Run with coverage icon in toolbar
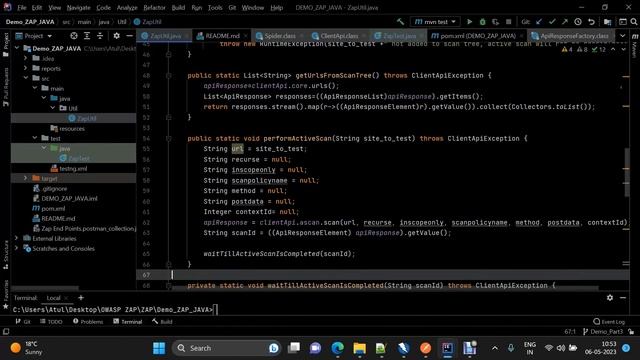 [x=495, y=22]
